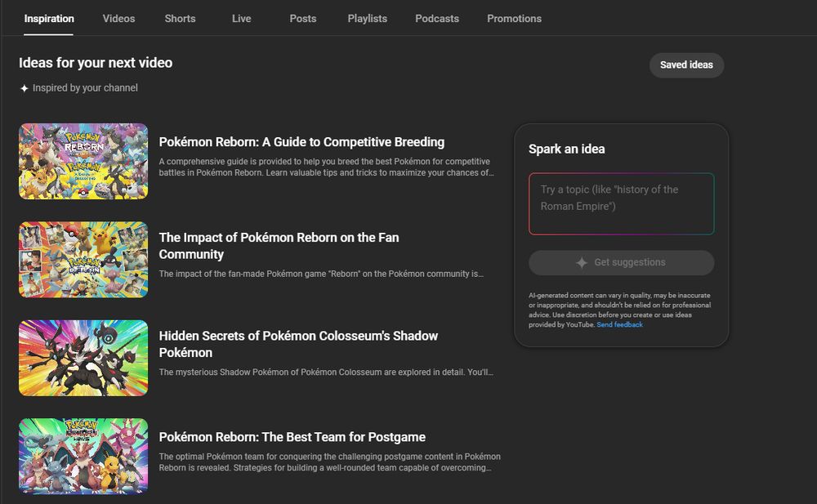Focus the Spark an idea topic field
Screen dimensions: 817x504
621,203
